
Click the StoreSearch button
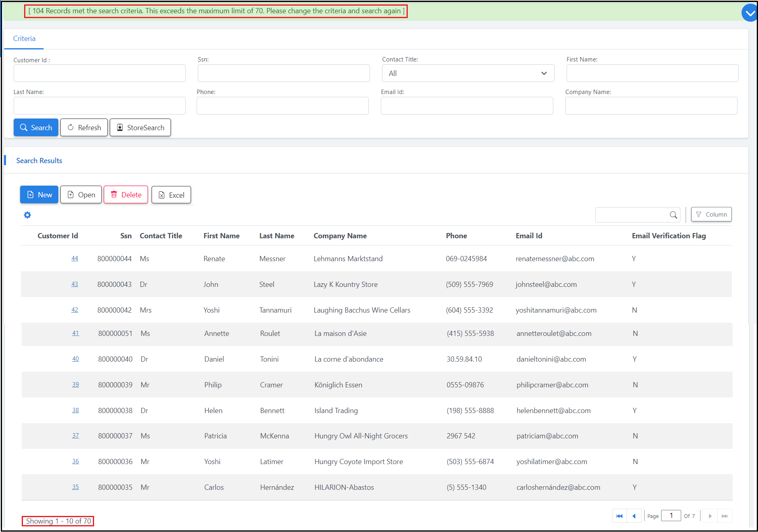pos(140,128)
